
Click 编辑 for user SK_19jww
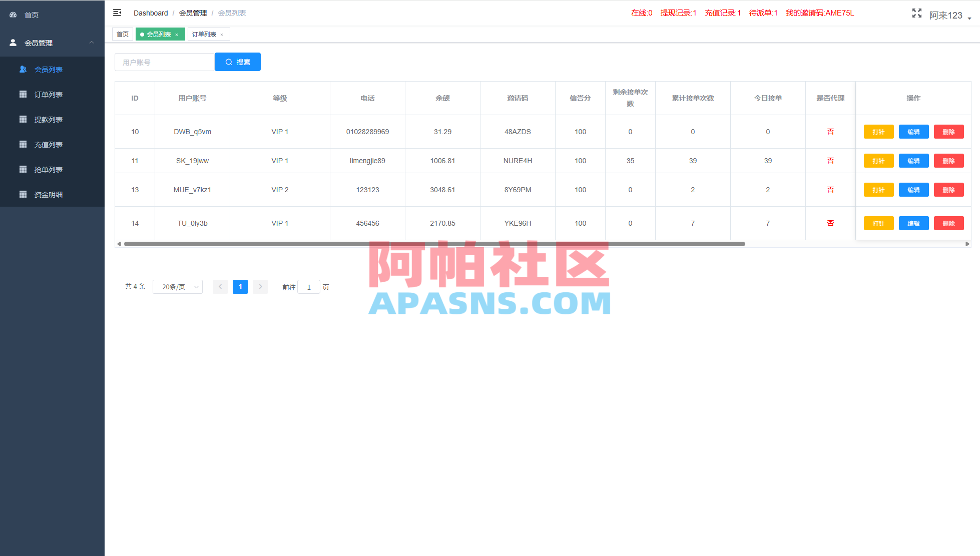click(913, 161)
